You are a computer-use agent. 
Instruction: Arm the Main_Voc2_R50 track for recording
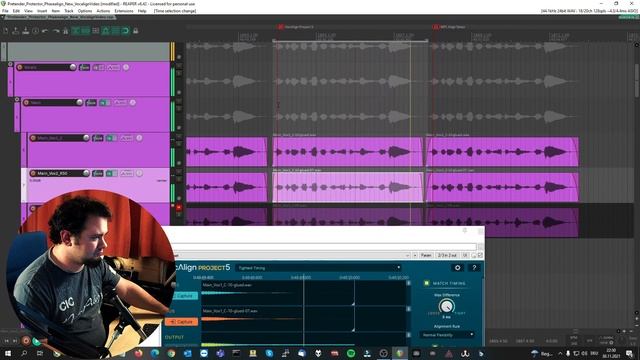33,173
